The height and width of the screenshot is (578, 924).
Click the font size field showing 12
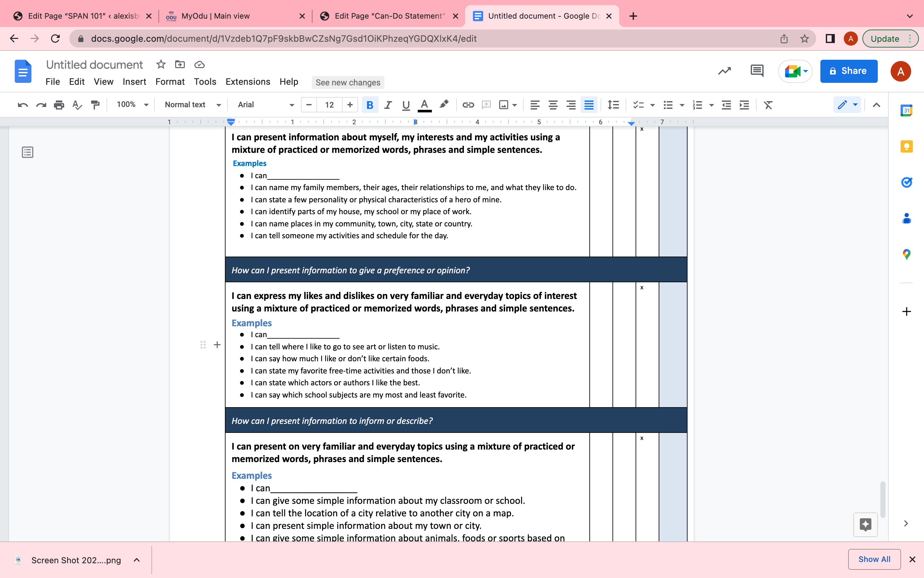329,105
